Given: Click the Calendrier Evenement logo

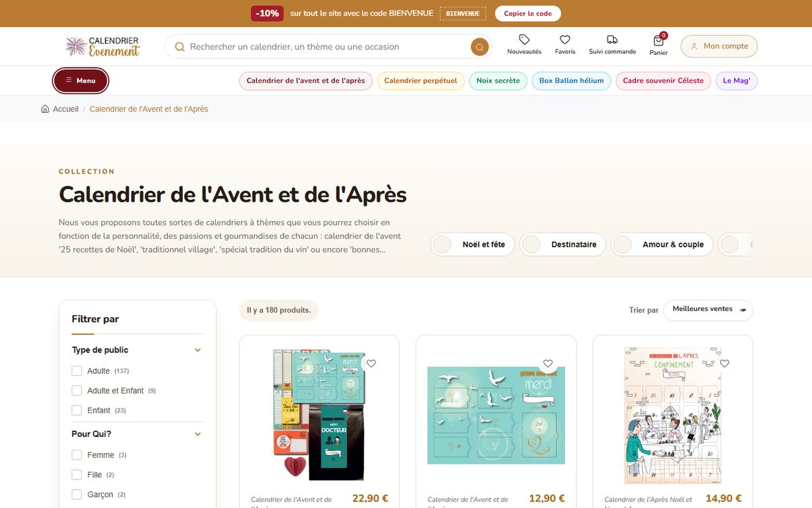Looking at the screenshot, I should pyautogui.click(x=102, y=46).
